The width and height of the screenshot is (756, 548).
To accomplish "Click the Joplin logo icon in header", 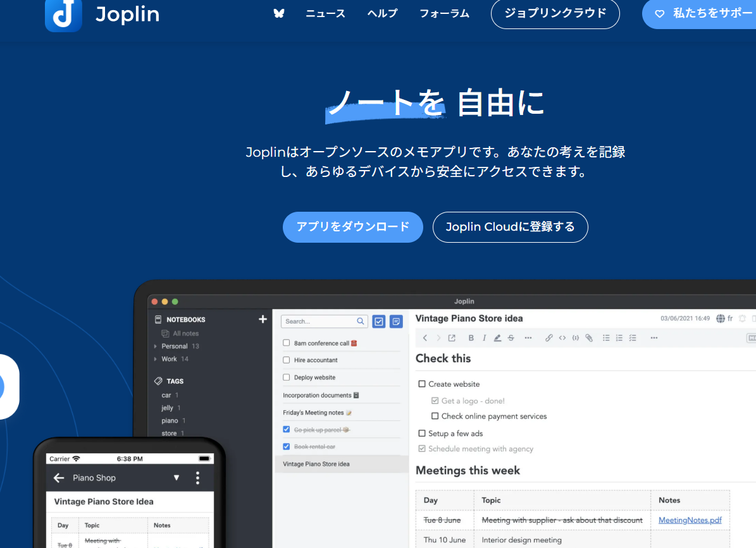I will (x=63, y=15).
